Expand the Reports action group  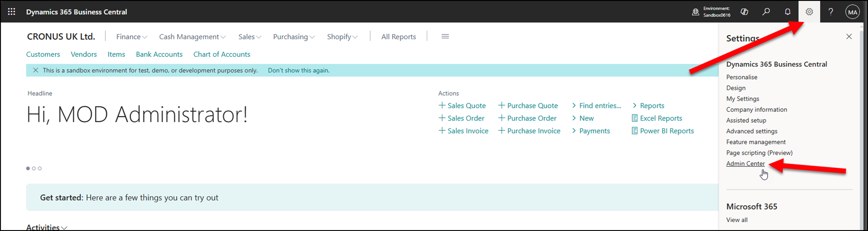point(648,106)
